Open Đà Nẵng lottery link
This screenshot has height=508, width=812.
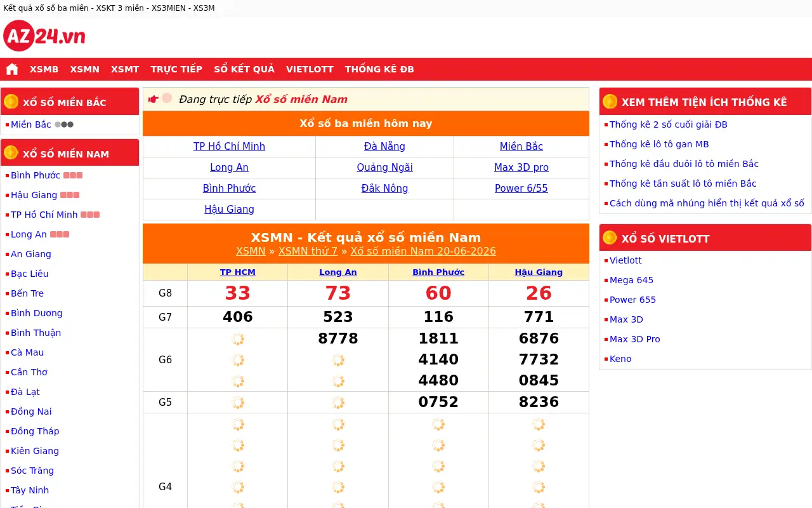(384, 147)
